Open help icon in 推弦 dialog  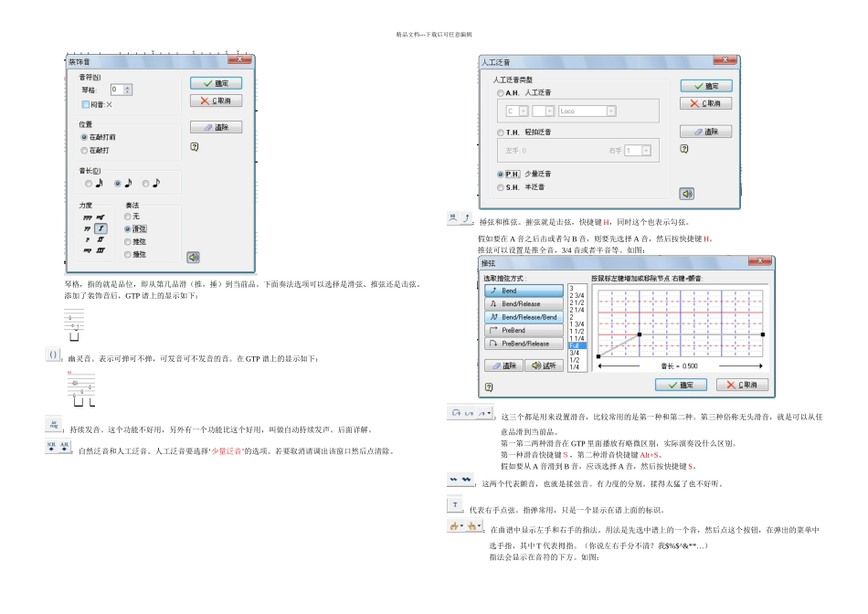click(489, 387)
